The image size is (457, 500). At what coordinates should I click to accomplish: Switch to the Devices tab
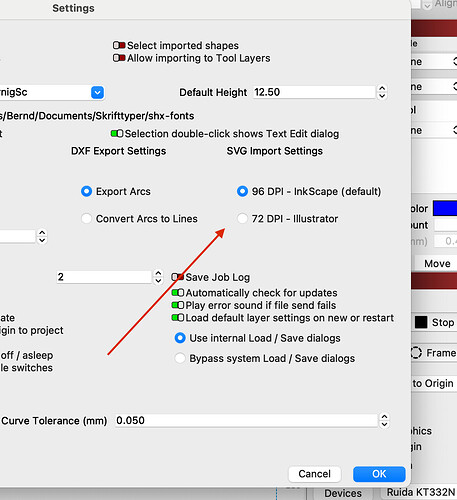pyautogui.click(x=343, y=493)
